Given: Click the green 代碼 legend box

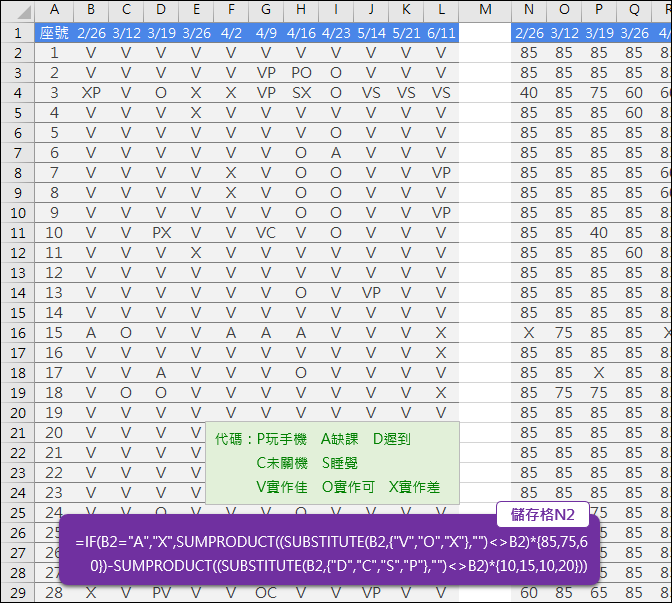Looking at the screenshot, I should (x=333, y=463).
